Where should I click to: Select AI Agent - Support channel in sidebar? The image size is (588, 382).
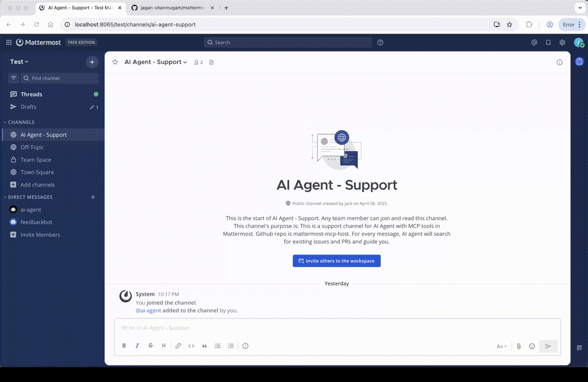(52, 135)
